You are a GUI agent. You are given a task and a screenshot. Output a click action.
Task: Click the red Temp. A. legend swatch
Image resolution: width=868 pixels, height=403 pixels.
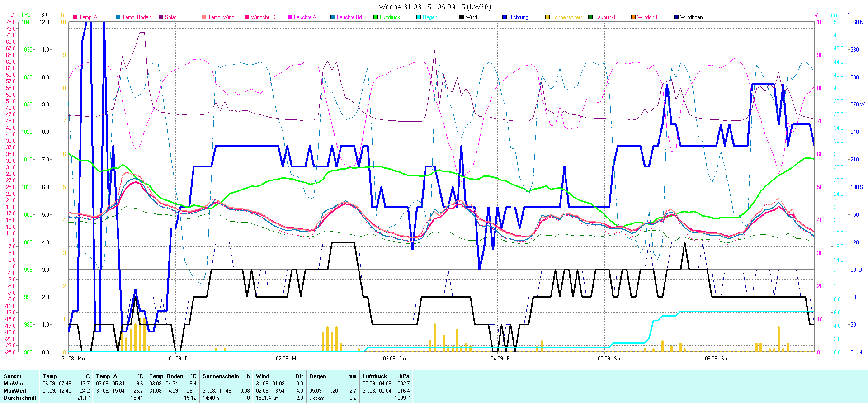pos(75,17)
